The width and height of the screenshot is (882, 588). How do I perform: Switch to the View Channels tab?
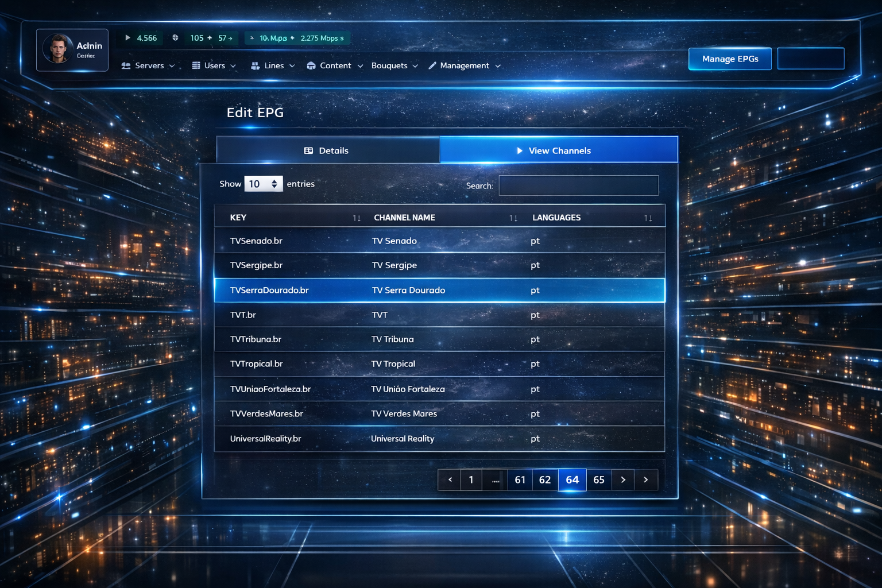[559, 150]
